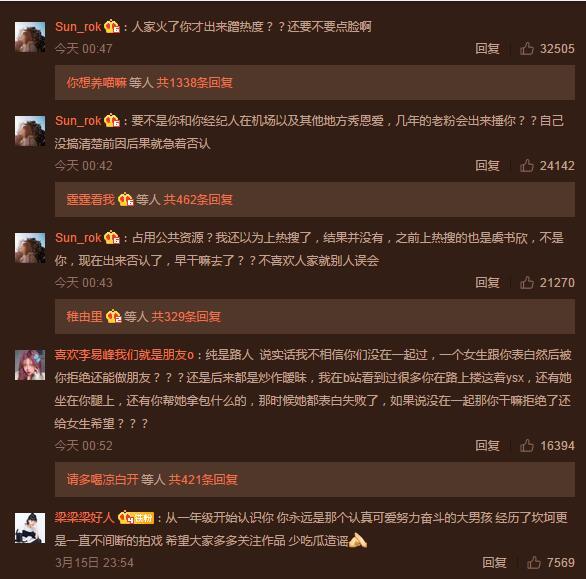Reply to the comment posted at 00:52

coord(487,446)
